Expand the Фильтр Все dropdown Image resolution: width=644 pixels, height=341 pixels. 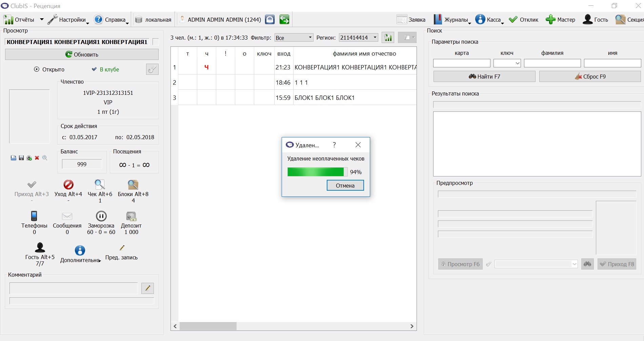[294, 38]
